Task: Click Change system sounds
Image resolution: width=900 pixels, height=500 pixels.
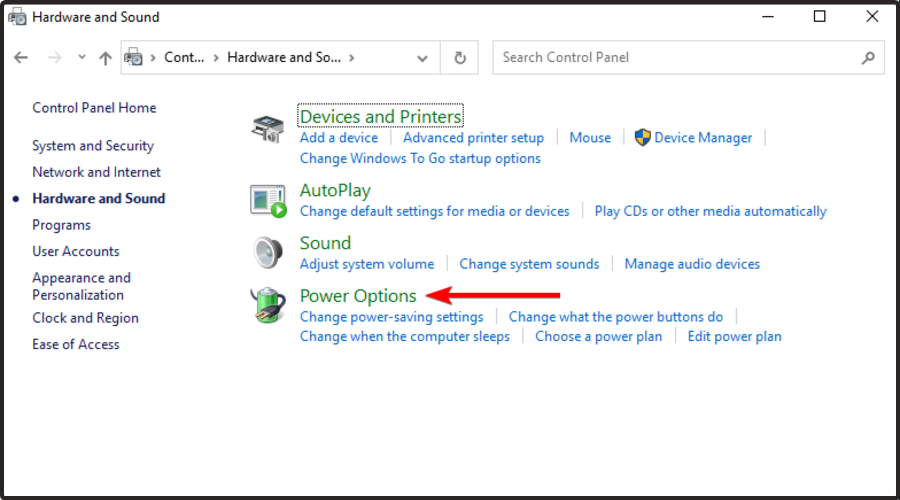Action: [529, 264]
